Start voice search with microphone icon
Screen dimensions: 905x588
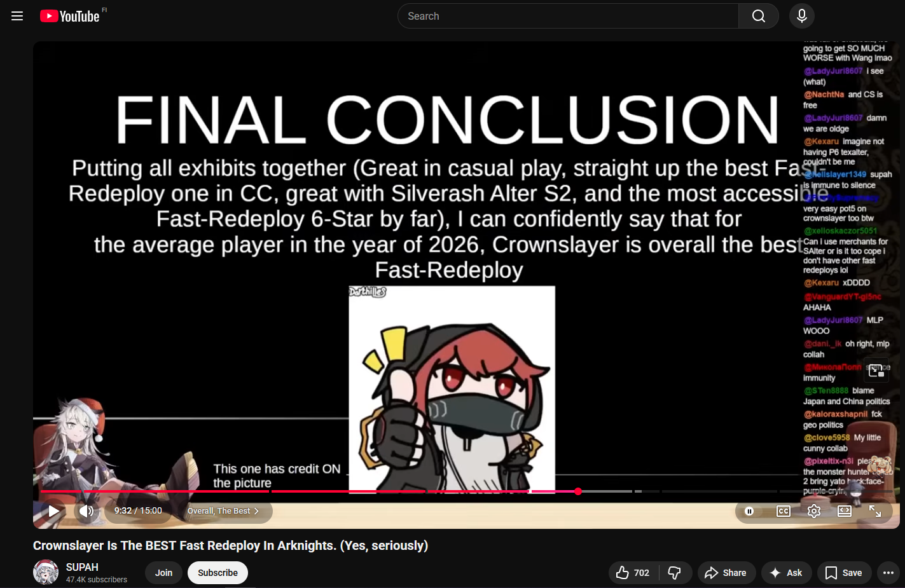pyautogui.click(x=802, y=16)
